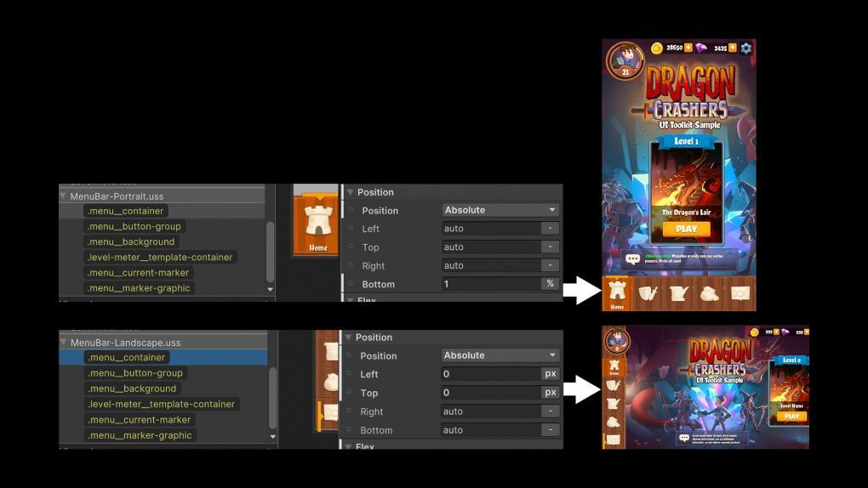
Task: Open Position dropdown set to Absolute in portrait inspector
Action: 500,210
